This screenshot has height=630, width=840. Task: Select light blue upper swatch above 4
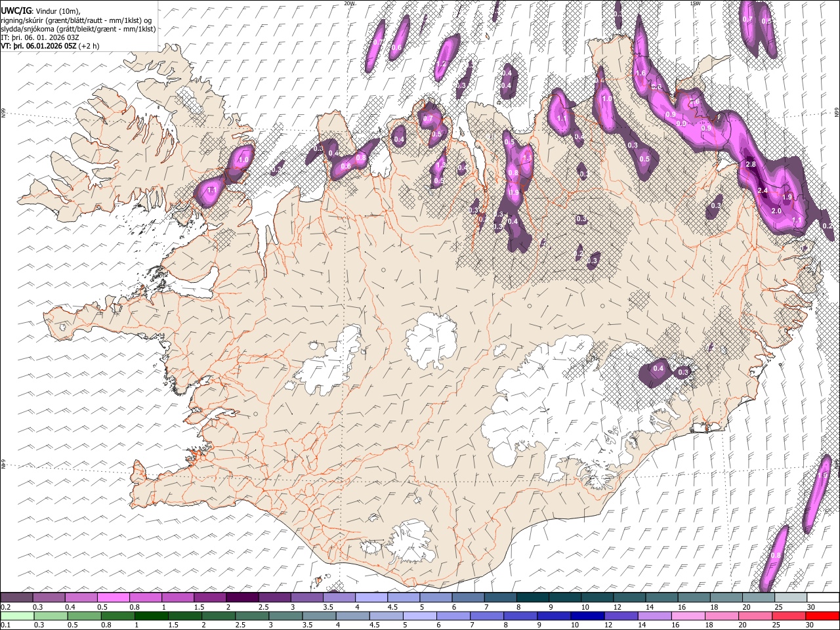371,598
